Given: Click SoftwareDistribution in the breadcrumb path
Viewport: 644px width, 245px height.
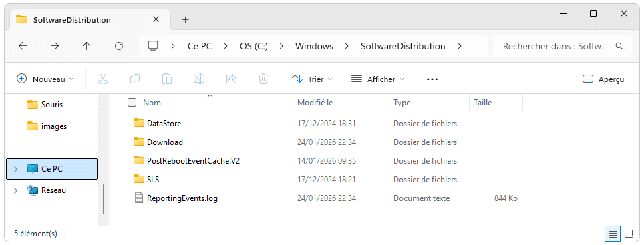Looking at the screenshot, I should [403, 46].
